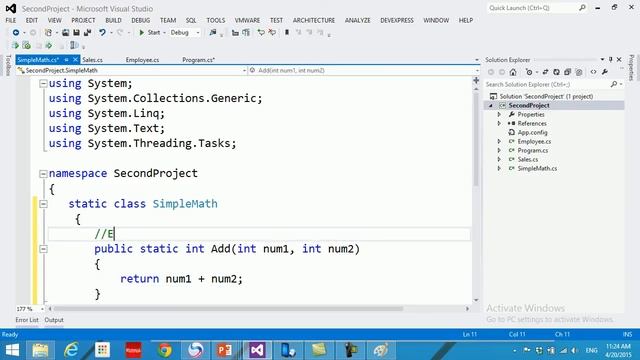Switch to the Sales.cs tab
Screen dimensions: 640x360
point(93,60)
